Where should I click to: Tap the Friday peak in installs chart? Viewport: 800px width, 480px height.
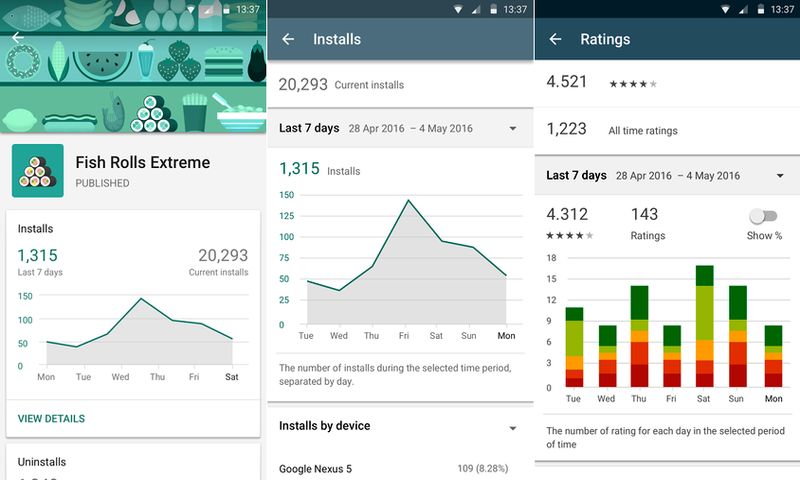point(408,201)
